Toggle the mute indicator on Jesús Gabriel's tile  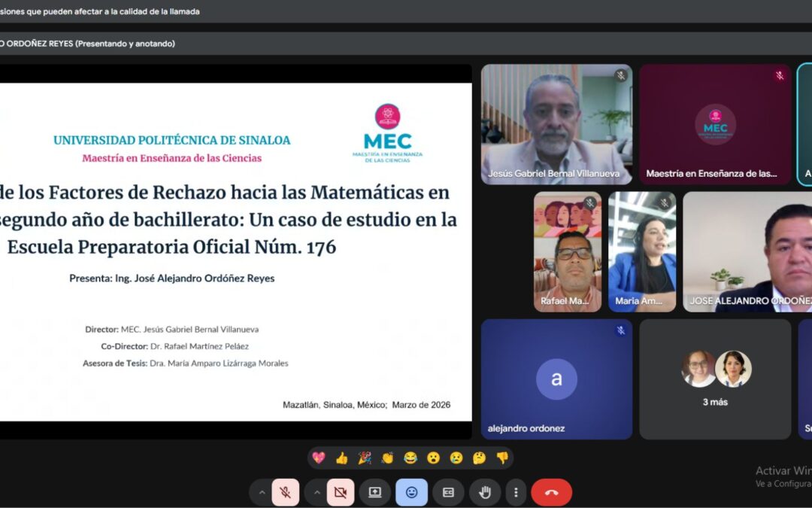(x=620, y=75)
